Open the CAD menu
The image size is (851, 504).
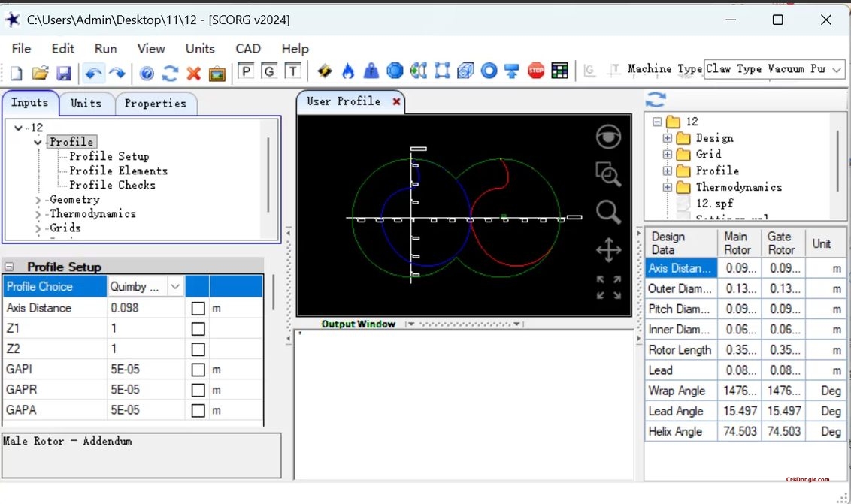[248, 48]
